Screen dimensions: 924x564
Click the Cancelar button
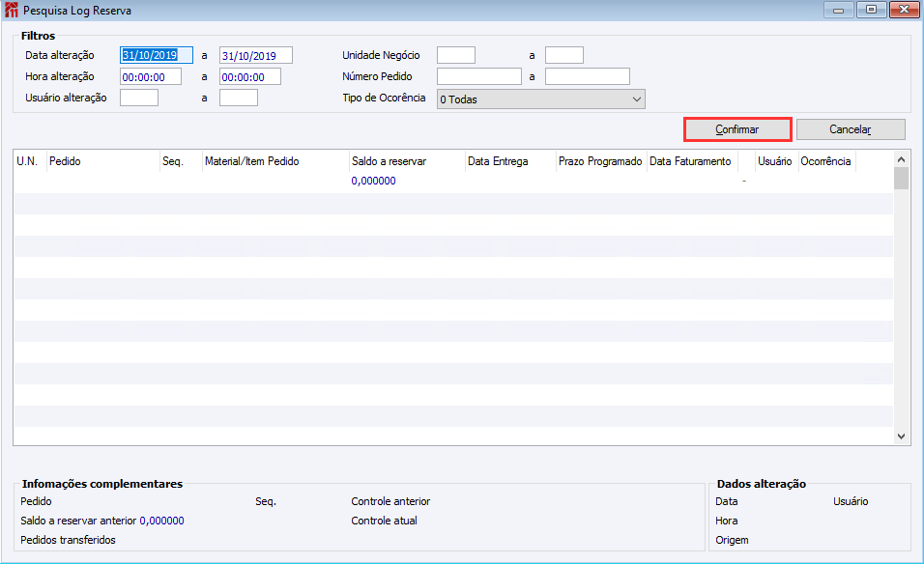[851, 129]
